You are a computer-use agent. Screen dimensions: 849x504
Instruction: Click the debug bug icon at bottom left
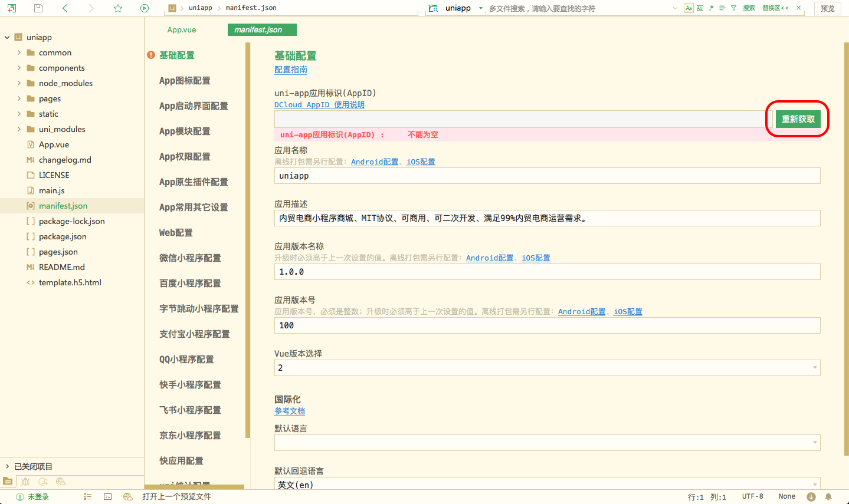25,481
